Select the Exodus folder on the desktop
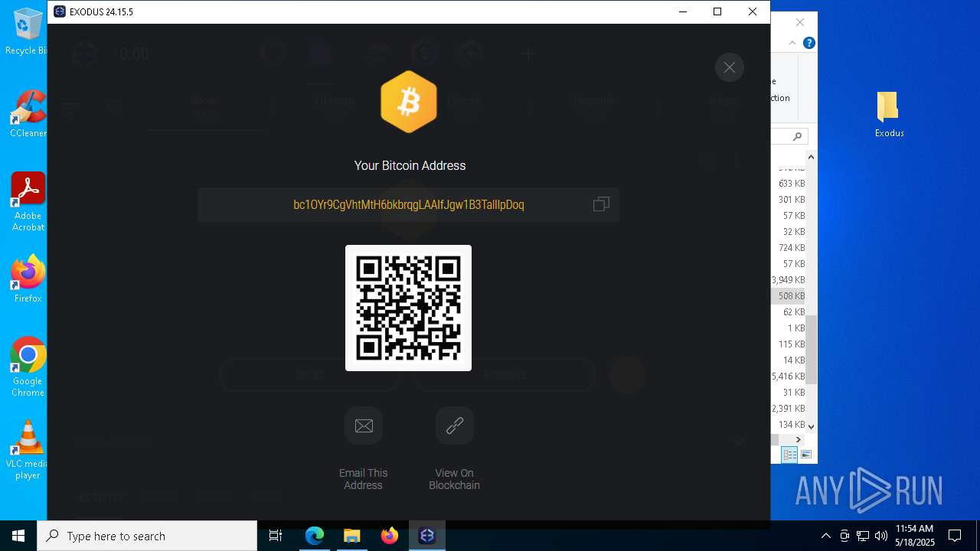The height and width of the screenshot is (551, 980). (x=889, y=115)
